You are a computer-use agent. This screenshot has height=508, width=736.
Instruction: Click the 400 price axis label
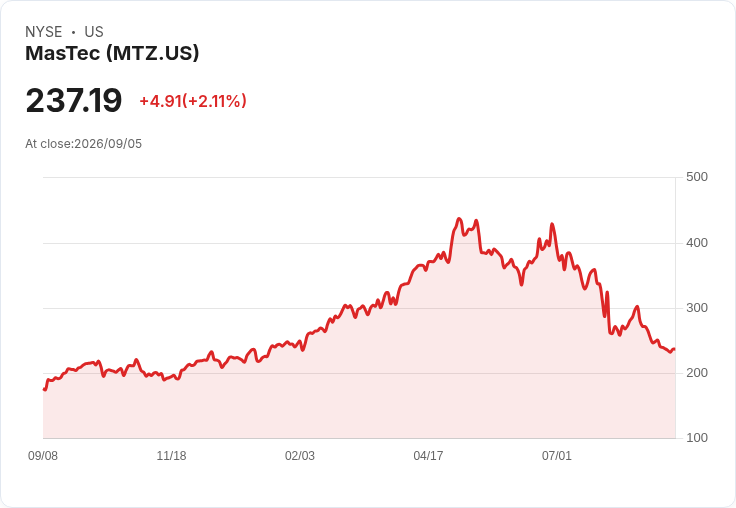(x=697, y=243)
